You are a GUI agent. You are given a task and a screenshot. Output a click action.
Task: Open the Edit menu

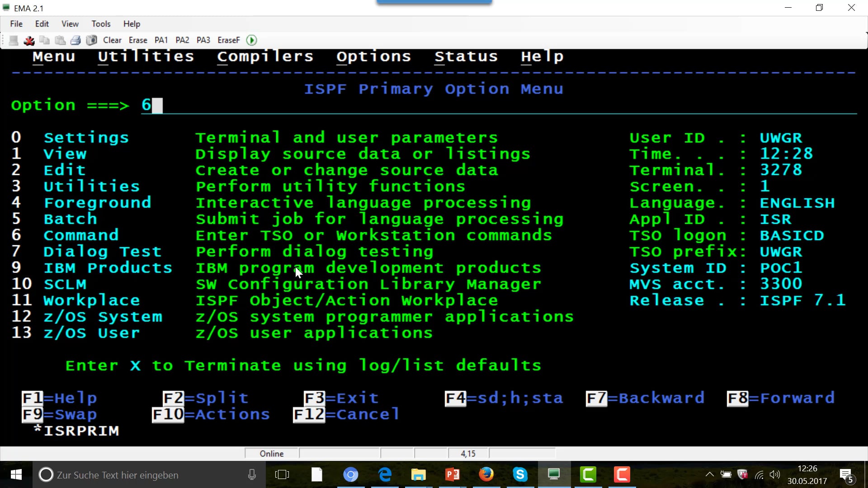pos(42,23)
